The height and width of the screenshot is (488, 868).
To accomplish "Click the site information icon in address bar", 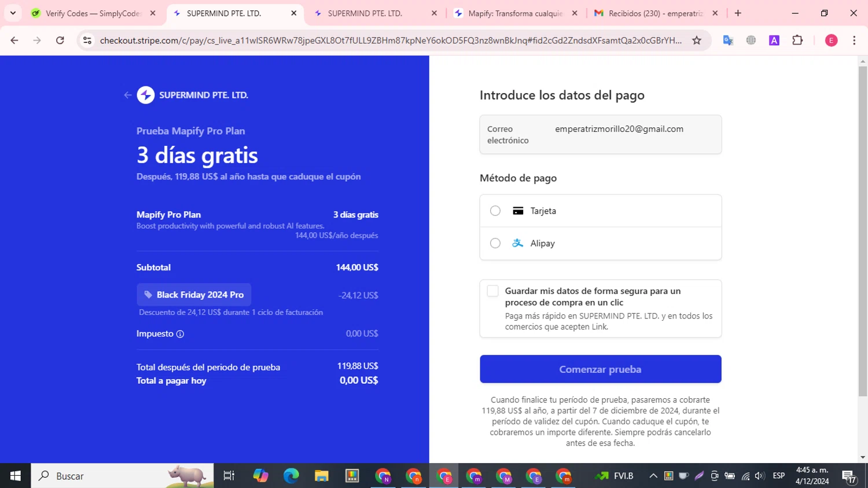I will coord(87,41).
